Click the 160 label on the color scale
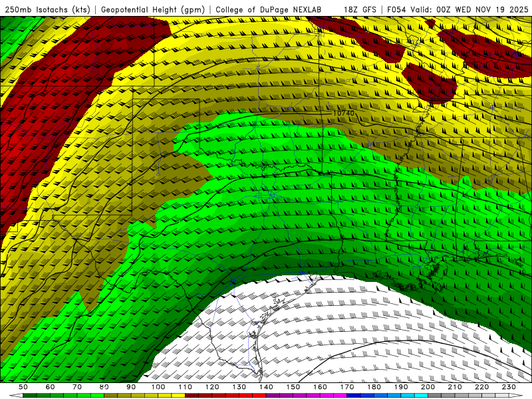Viewport: 532px width, 399px height. pos(320,387)
